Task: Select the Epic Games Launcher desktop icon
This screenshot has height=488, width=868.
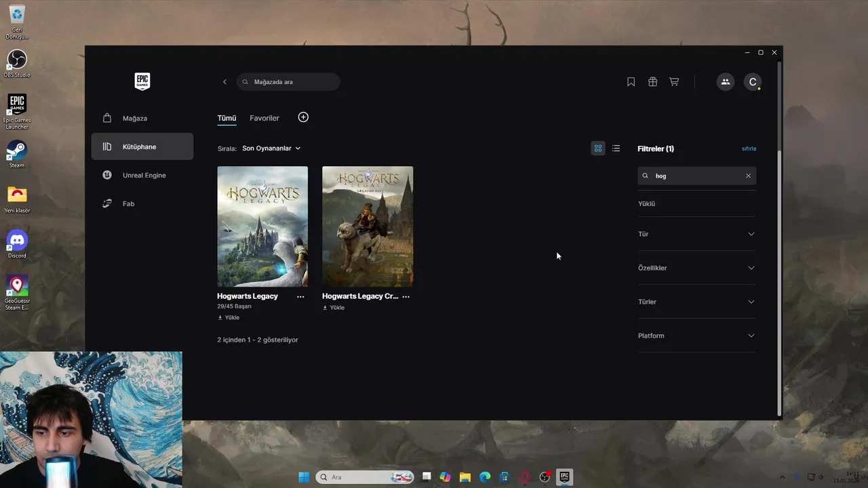Action: pos(17,112)
